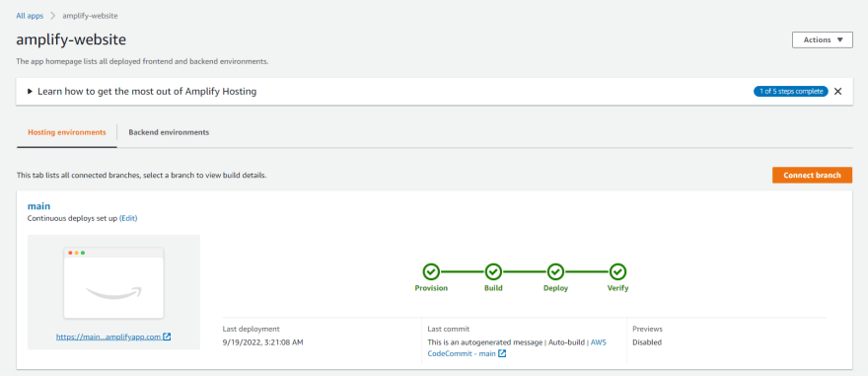Viewport: 868px width, 376px height.
Task: Click the Deploy step checkmark icon
Action: (555, 272)
